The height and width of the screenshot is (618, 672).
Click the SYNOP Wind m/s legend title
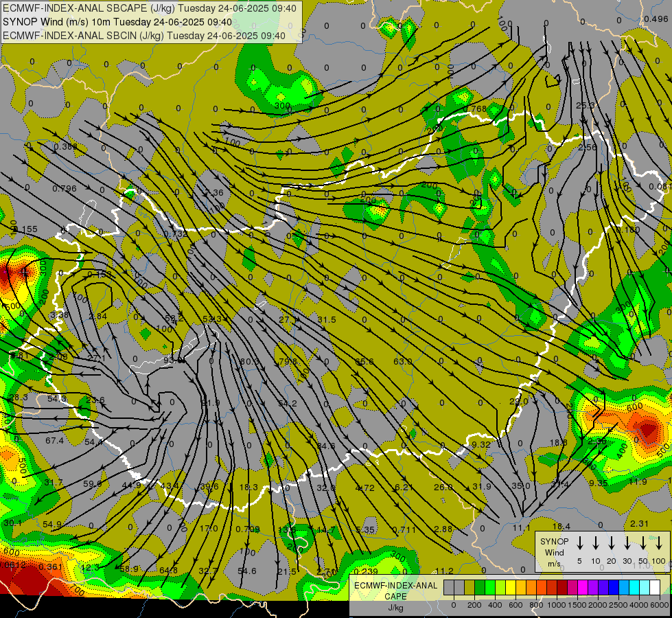pos(554,552)
